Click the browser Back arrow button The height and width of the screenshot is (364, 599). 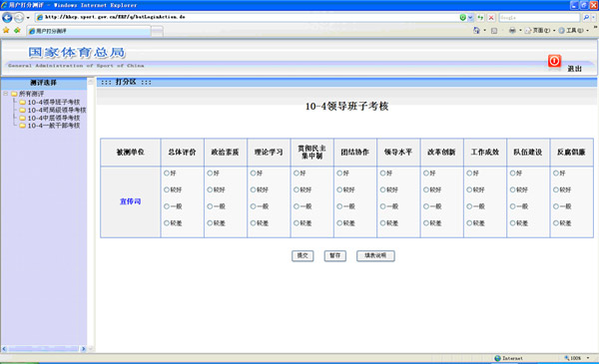coord(7,17)
